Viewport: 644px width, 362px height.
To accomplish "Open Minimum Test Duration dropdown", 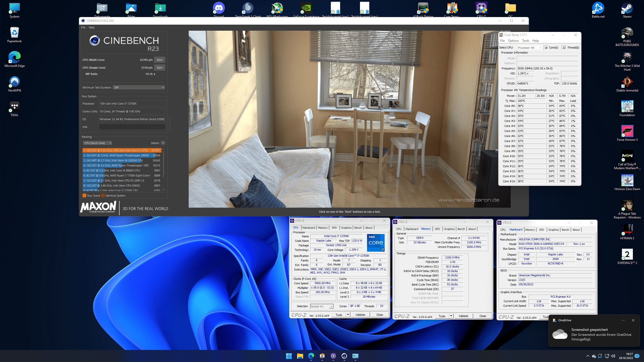I will point(139,87).
